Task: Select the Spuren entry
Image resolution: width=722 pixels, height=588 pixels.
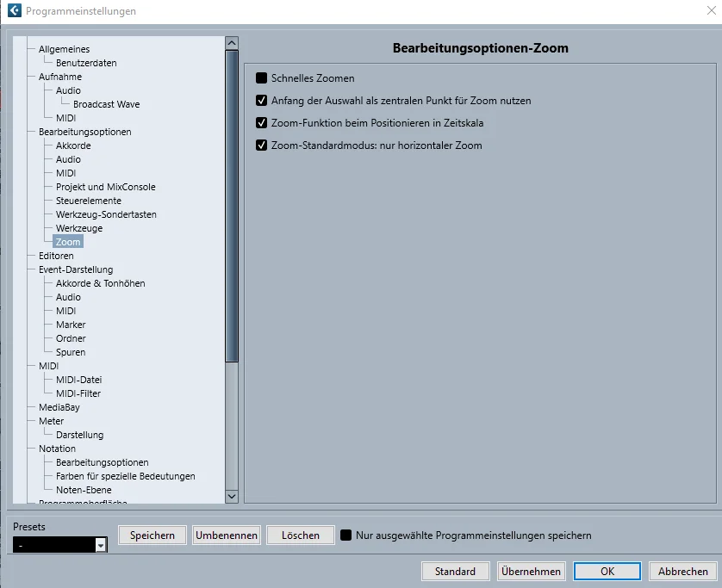Action: (x=71, y=352)
